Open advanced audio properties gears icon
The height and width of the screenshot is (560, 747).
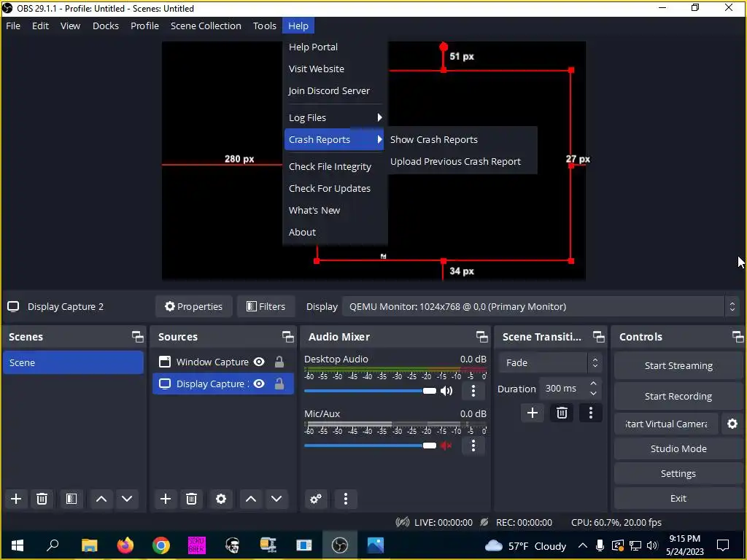(316, 499)
